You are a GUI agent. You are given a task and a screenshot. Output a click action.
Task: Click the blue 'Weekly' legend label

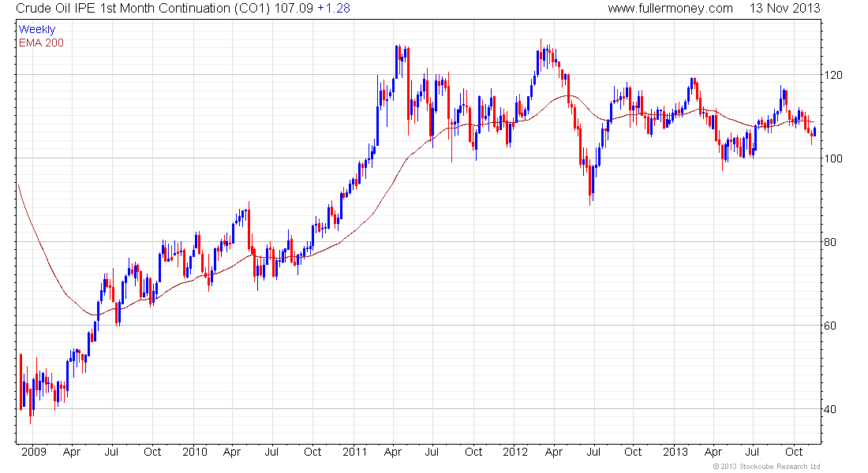[37, 29]
